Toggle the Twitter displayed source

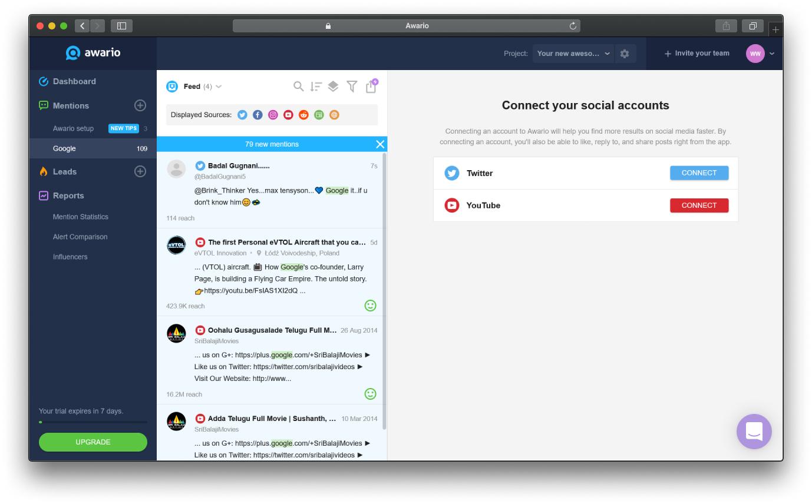(242, 115)
